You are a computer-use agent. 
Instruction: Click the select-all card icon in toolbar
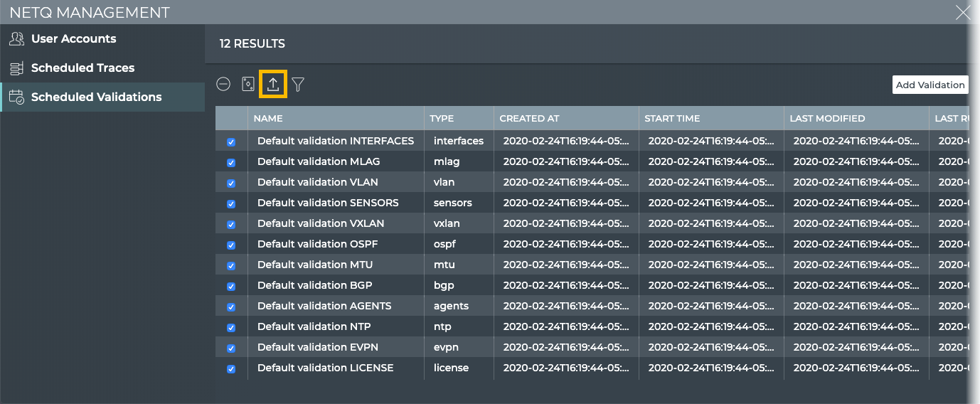pos(248,84)
